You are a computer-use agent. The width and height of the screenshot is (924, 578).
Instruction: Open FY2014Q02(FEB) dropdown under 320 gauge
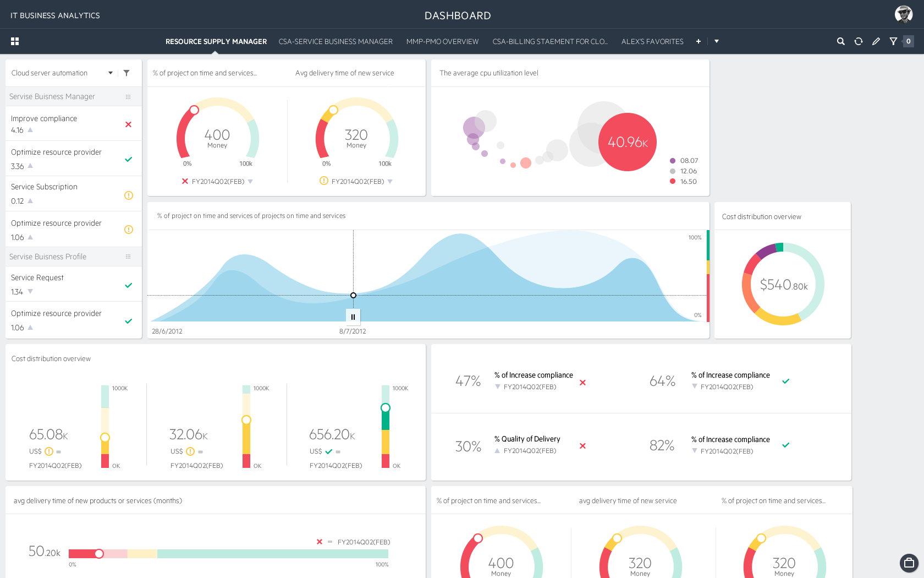390,182
